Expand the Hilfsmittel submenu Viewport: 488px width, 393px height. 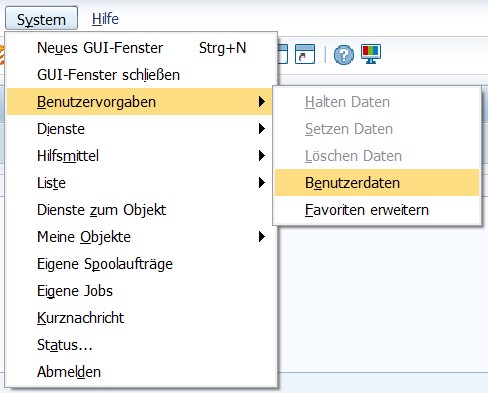[x=139, y=156]
